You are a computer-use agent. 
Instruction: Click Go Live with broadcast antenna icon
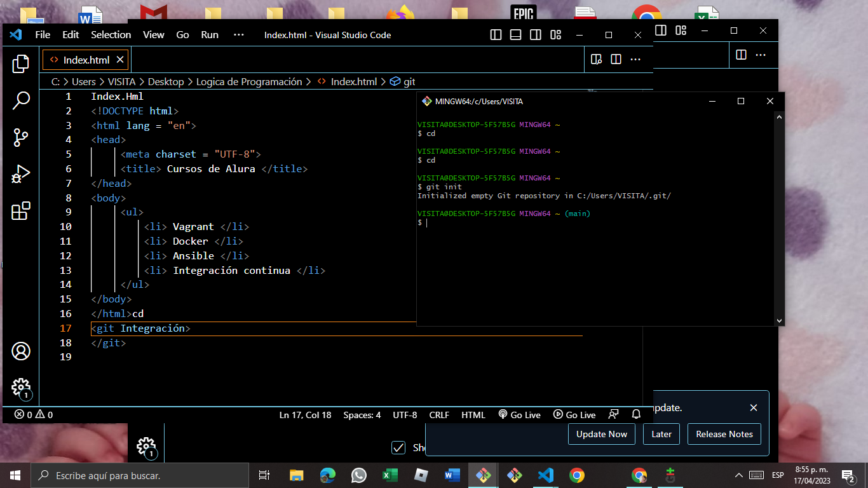[519, 415]
